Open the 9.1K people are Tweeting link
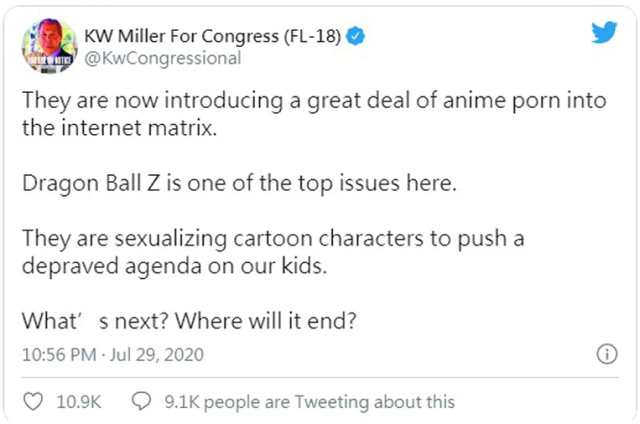This screenshot has width=640, height=424. [x=308, y=401]
